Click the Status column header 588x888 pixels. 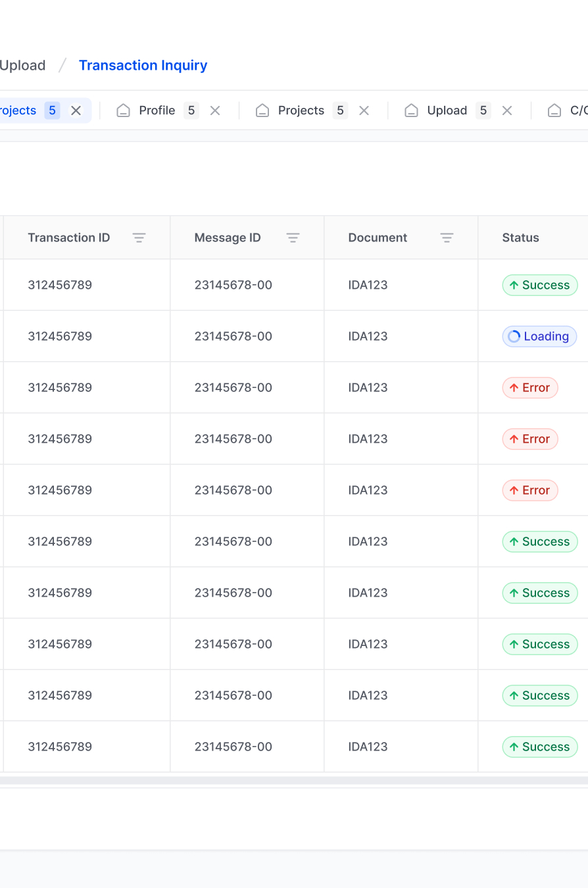[520, 238]
